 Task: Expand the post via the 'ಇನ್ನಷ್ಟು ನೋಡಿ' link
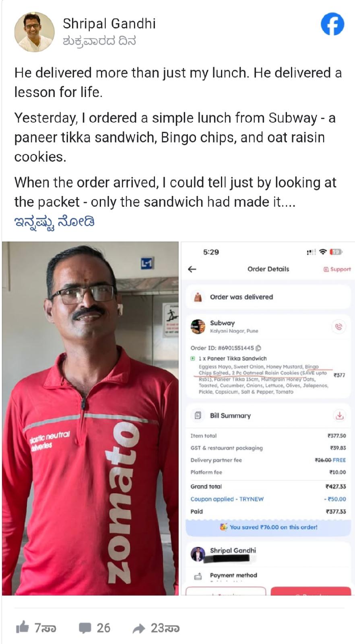click(x=54, y=222)
